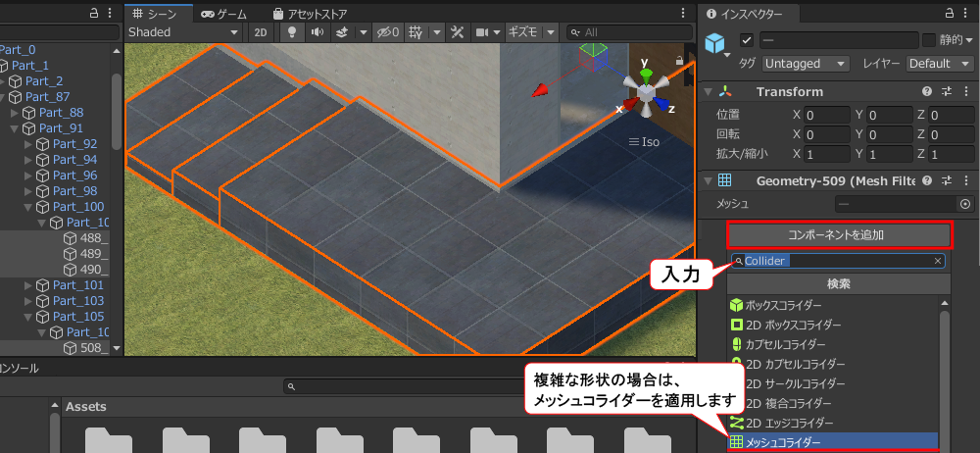Open the component tools wrench icon
This screenshot has width=980, height=453.
point(457,32)
